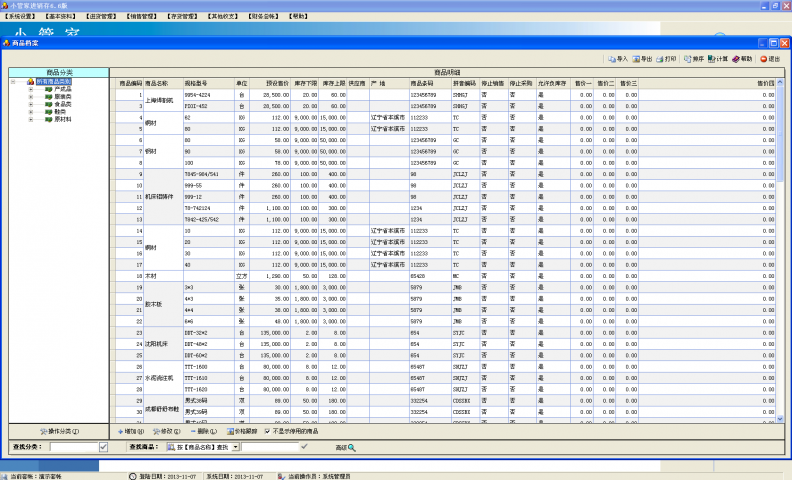Collapse the 所有商品类别 root node

pos(14,82)
